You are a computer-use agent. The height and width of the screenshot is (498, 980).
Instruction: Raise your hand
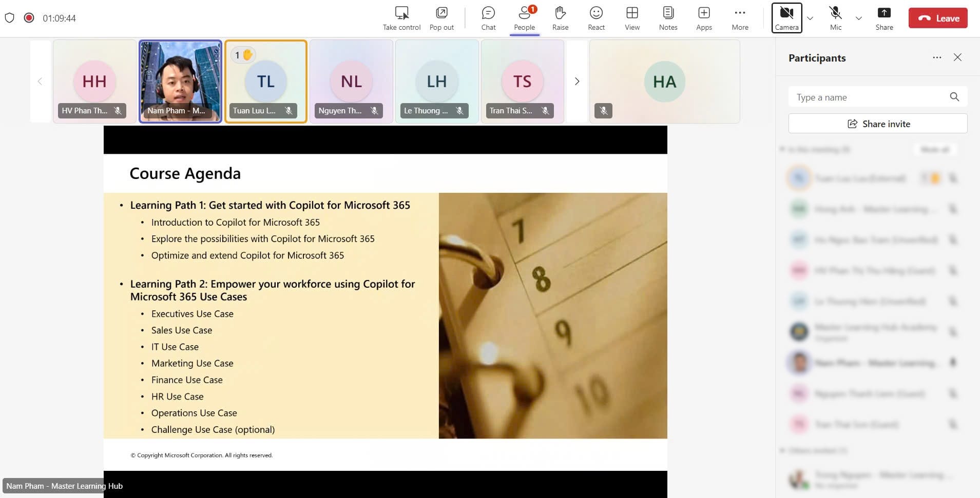[560, 18]
